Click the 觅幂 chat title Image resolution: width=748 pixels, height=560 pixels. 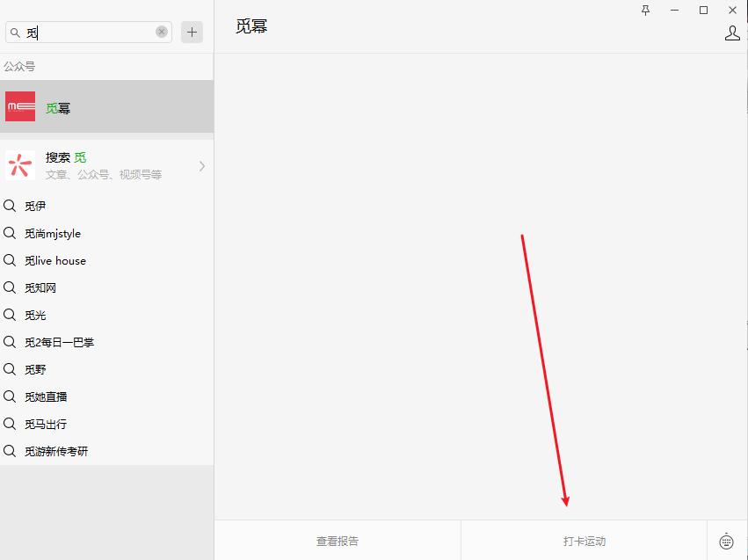251,26
